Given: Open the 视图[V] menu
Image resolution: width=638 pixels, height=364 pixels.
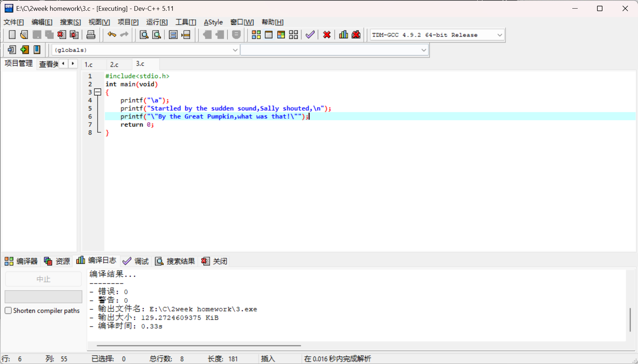Looking at the screenshot, I should [99, 22].
